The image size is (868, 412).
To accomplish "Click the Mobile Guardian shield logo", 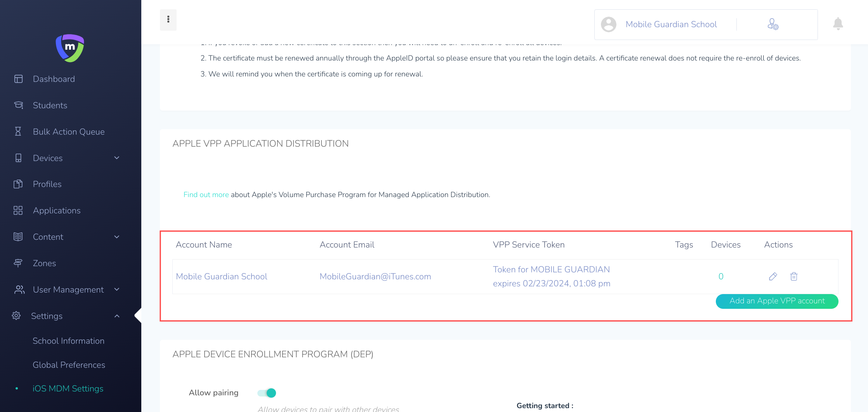I will coord(70,48).
